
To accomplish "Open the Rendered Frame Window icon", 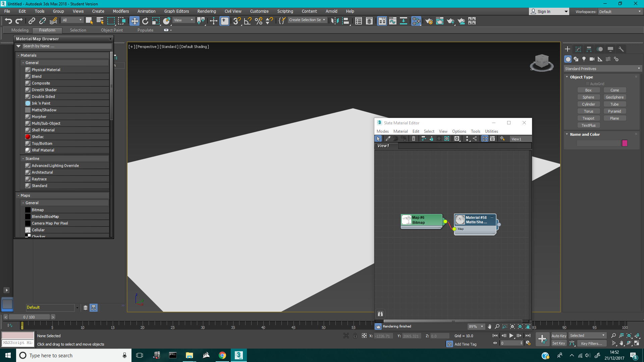I will 440,21.
